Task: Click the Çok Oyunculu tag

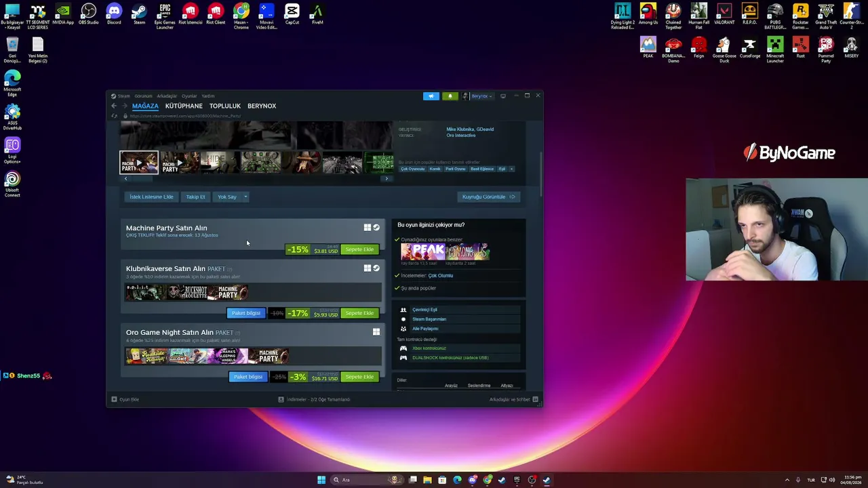Action: tap(412, 169)
